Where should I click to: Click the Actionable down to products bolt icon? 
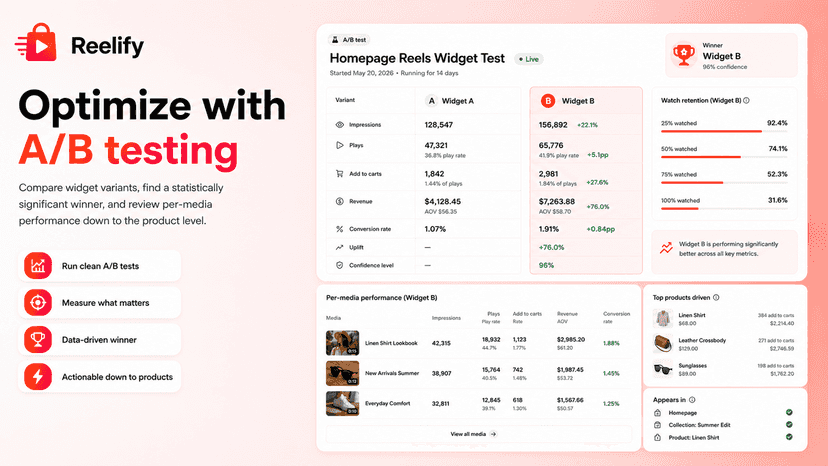click(38, 377)
